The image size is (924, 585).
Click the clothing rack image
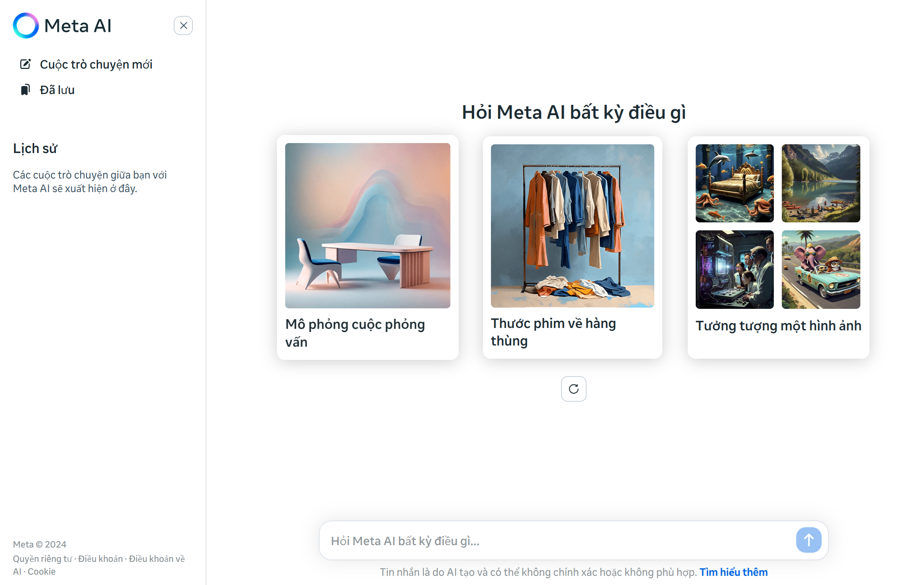(x=573, y=226)
